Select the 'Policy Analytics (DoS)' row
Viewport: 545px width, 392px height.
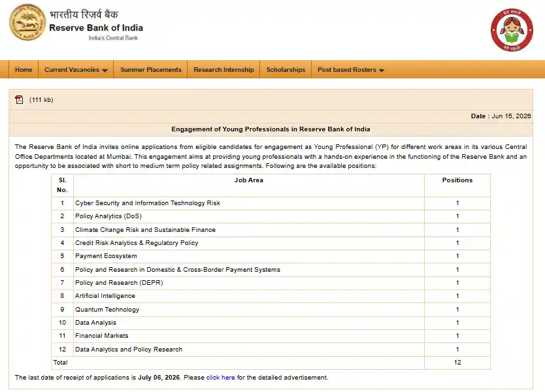(x=271, y=216)
